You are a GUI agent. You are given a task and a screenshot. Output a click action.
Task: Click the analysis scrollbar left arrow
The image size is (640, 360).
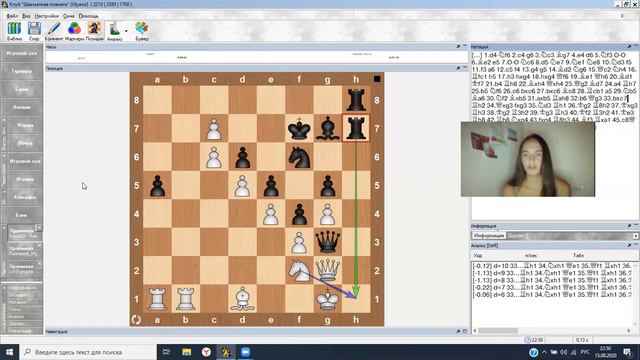pos(475,331)
